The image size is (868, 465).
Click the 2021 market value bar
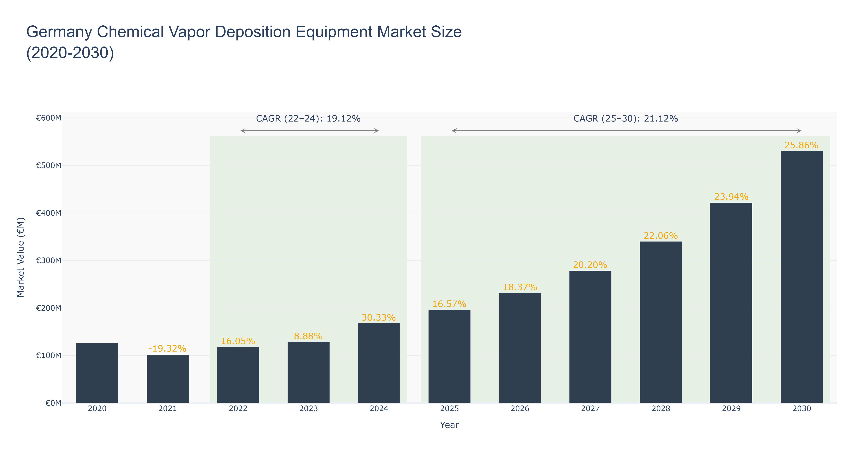pos(167,379)
